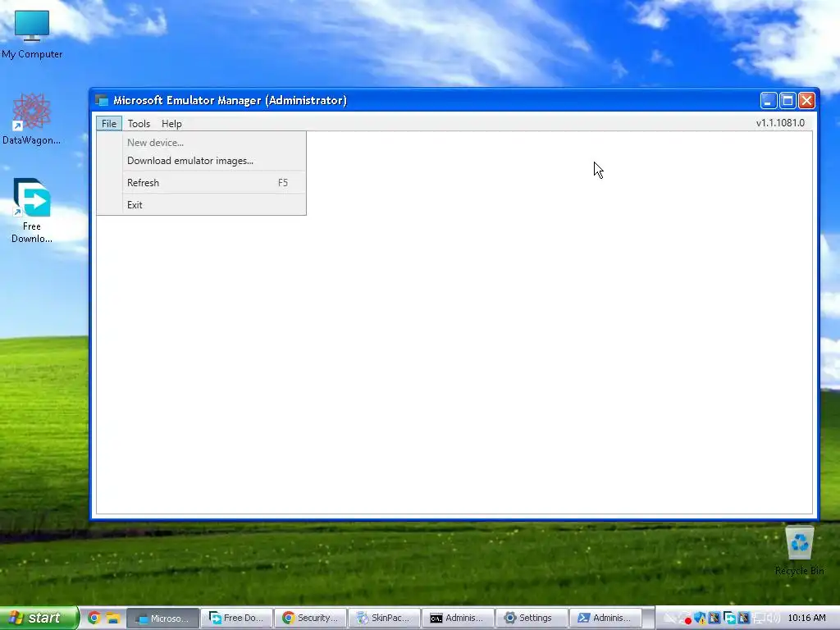Switch to SkinPack taskbar window
The image size is (840, 630).
(385, 619)
